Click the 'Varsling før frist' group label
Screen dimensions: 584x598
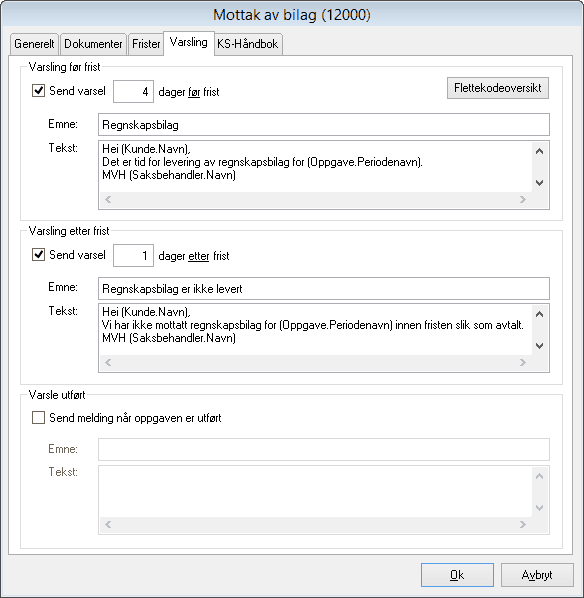[64, 67]
